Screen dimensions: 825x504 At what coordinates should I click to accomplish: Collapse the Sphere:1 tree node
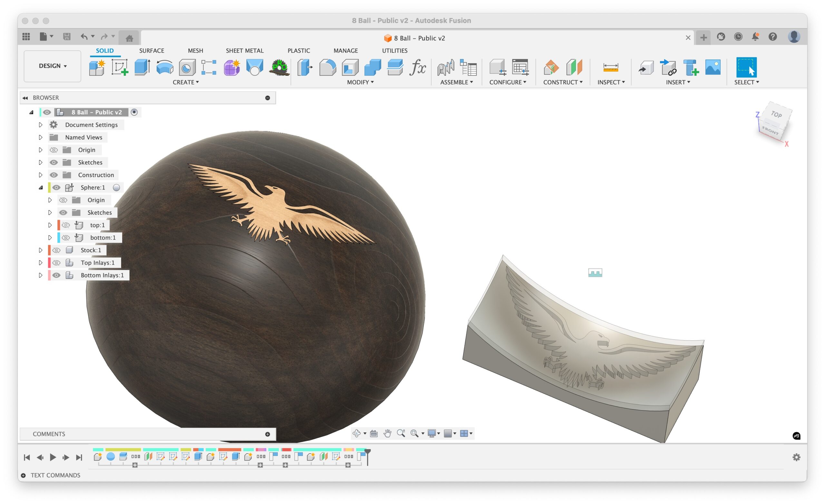(41, 188)
